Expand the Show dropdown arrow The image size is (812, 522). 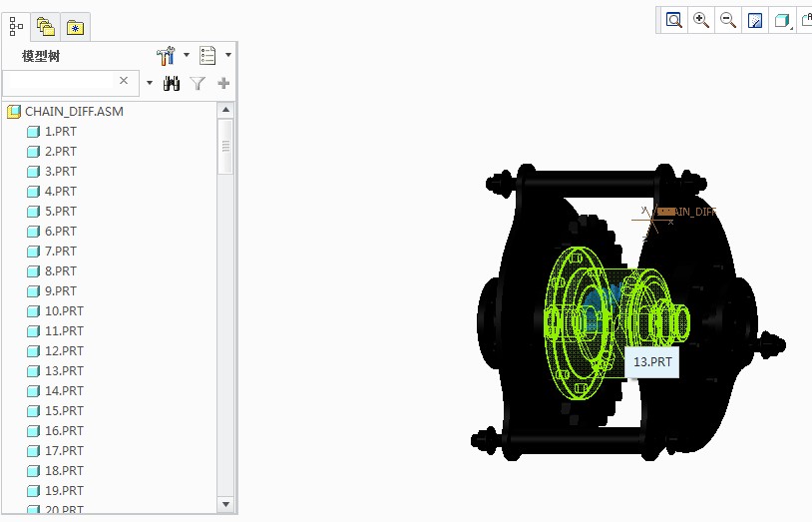click(x=227, y=55)
